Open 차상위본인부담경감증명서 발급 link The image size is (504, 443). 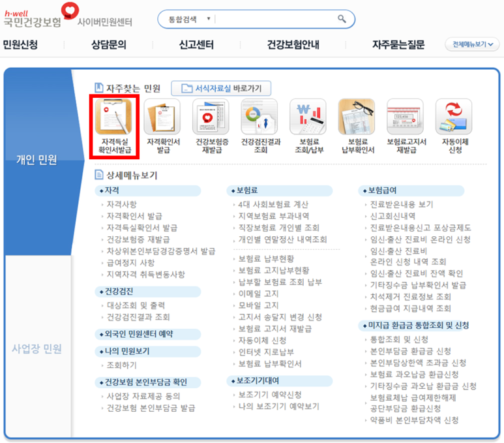[x=161, y=251]
